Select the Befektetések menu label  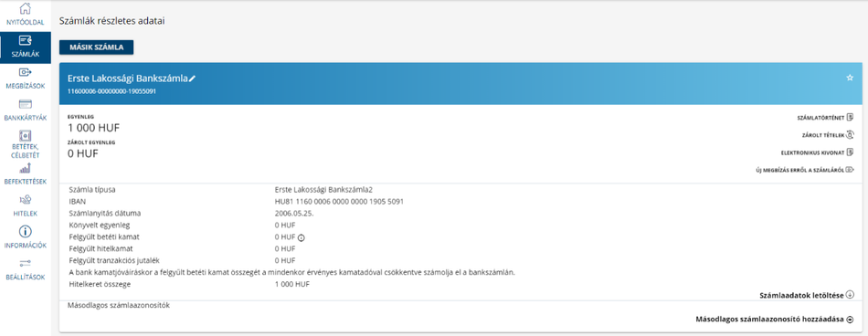(x=25, y=181)
